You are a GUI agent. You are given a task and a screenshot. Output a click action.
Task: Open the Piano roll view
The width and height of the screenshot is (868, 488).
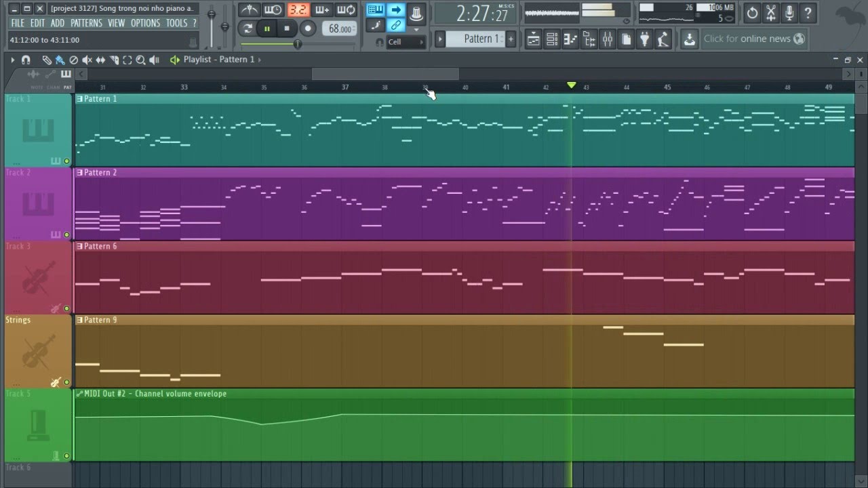(x=570, y=39)
